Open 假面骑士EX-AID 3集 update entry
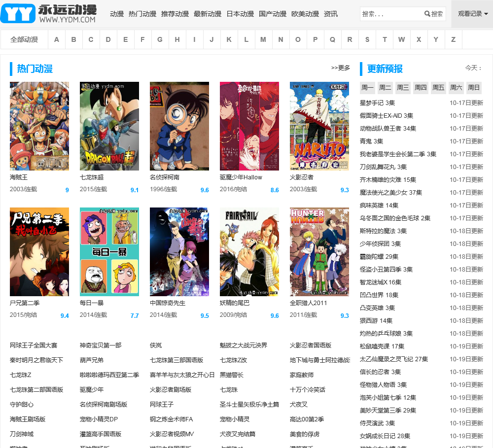The height and width of the screenshot is (448, 493). [387, 116]
